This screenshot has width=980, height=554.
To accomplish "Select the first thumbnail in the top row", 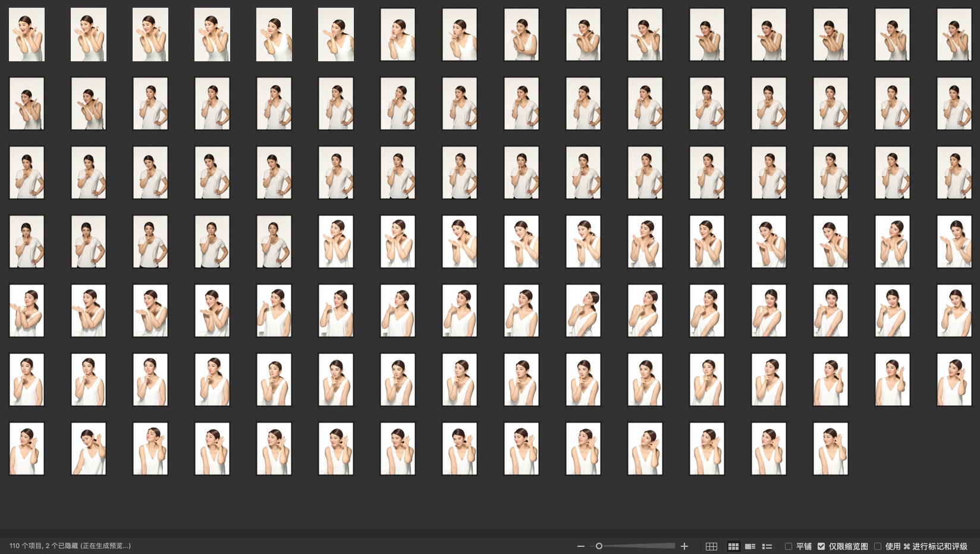I will (x=27, y=35).
